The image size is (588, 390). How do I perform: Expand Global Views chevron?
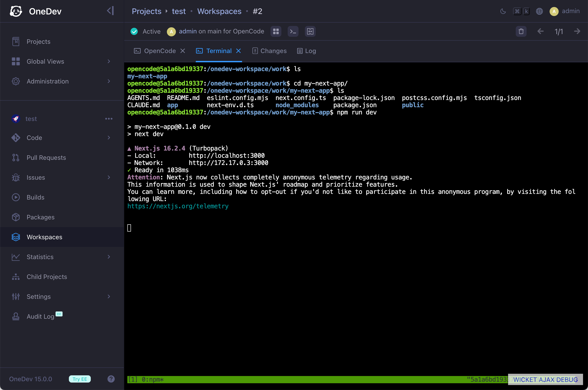coord(109,61)
